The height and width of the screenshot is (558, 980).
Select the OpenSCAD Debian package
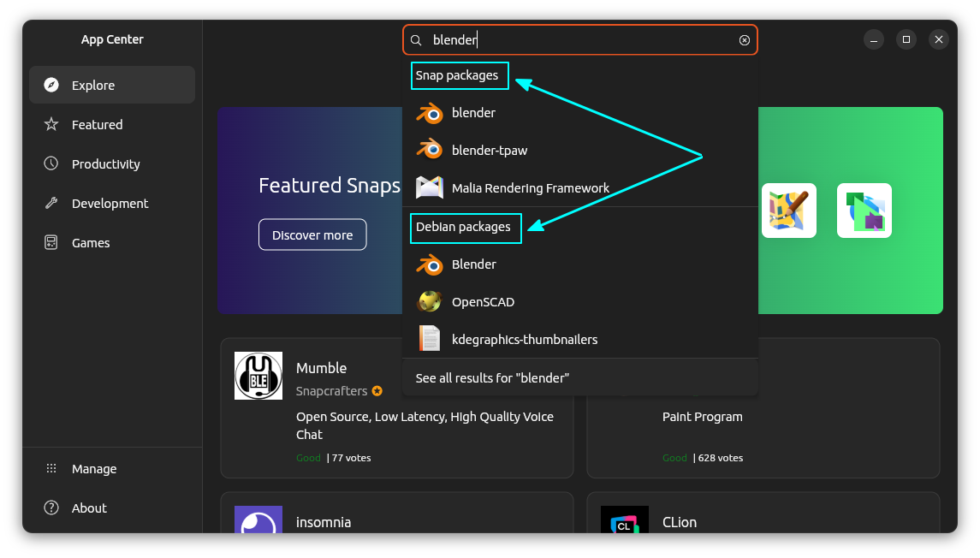483,301
